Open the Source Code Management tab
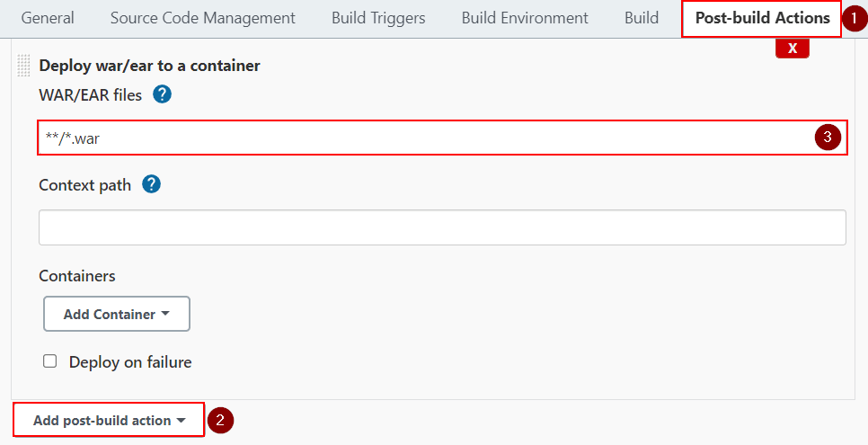This screenshot has height=445, width=868. click(202, 18)
